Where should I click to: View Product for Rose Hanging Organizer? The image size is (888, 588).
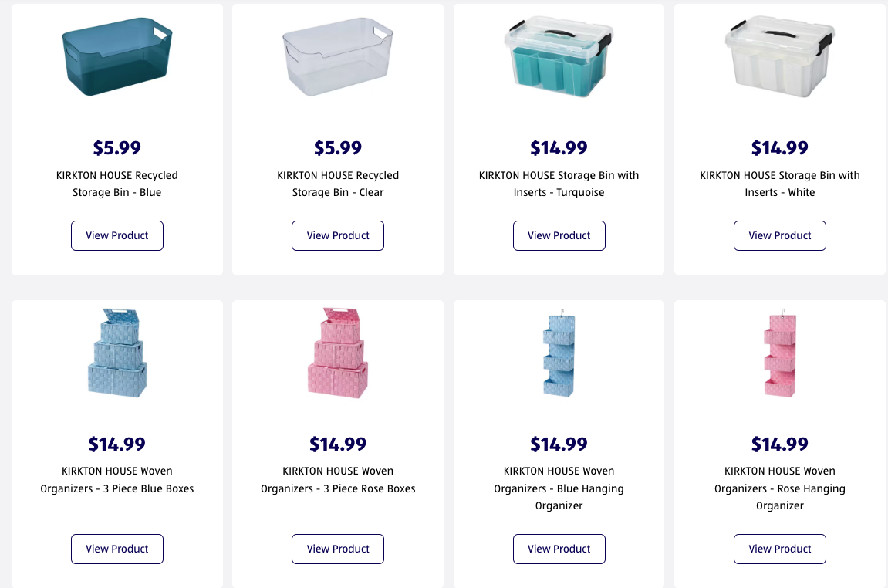780,549
